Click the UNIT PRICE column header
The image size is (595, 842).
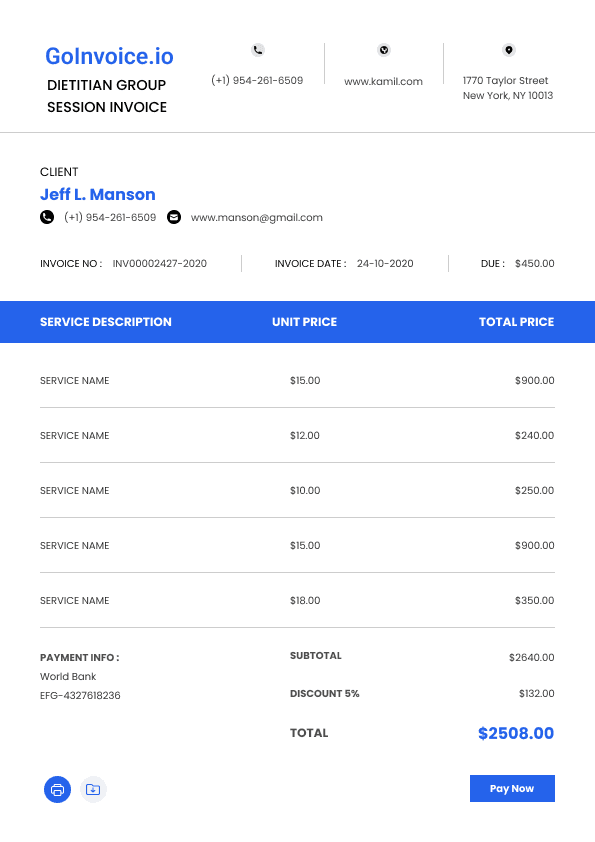[304, 322]
